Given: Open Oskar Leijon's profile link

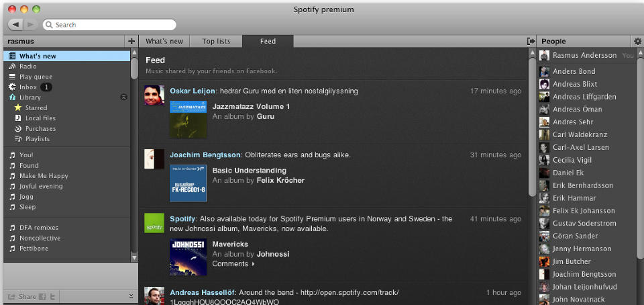Looking at the screenshot, I should 193,91.
